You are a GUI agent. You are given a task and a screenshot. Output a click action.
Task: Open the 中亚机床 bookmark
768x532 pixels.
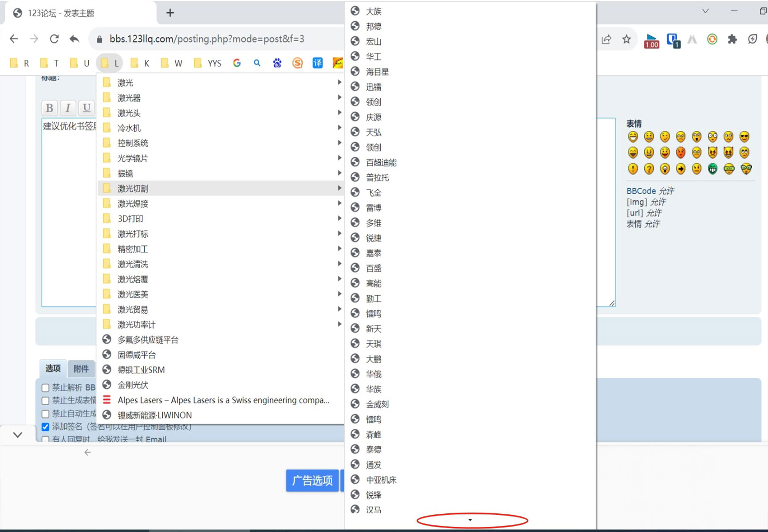(470, 480)
